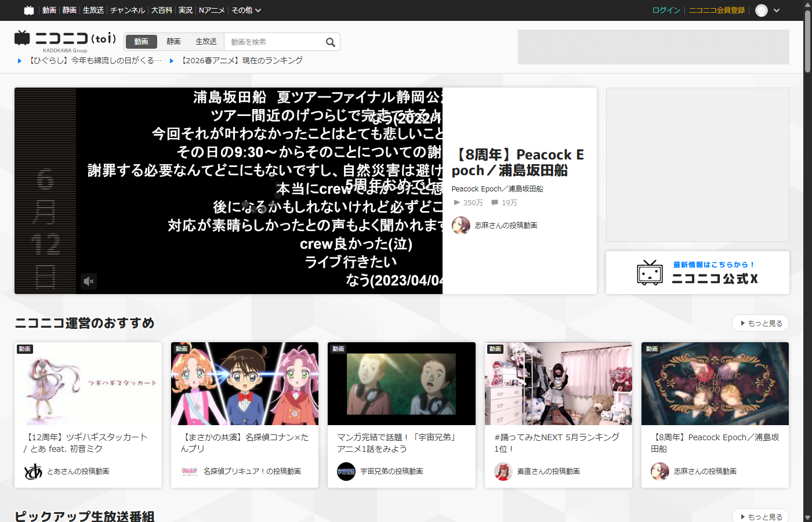Open the 名探偵コナン×たんプリ thumbnail
812x522 pixels.
tap(245, 383)
